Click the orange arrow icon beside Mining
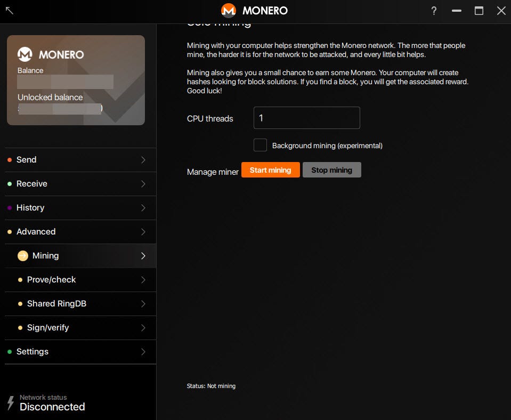The image size is (511, 420). [x=23, y=256]
